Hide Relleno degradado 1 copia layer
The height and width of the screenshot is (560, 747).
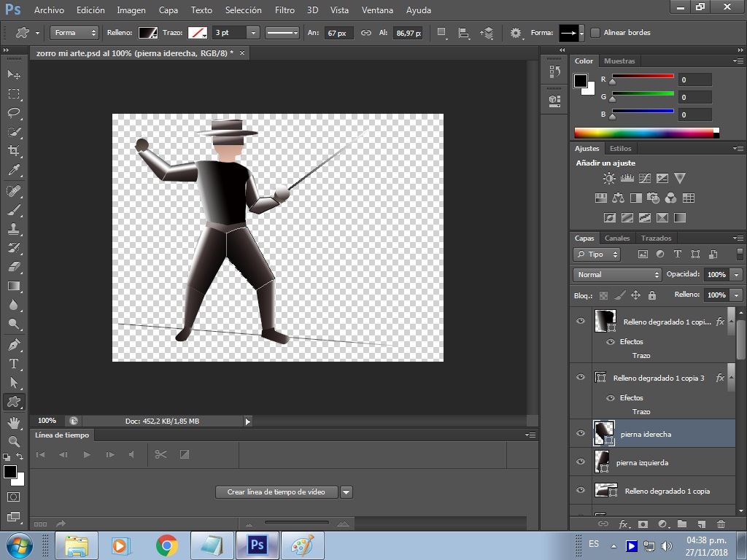[x=581, y=491]
